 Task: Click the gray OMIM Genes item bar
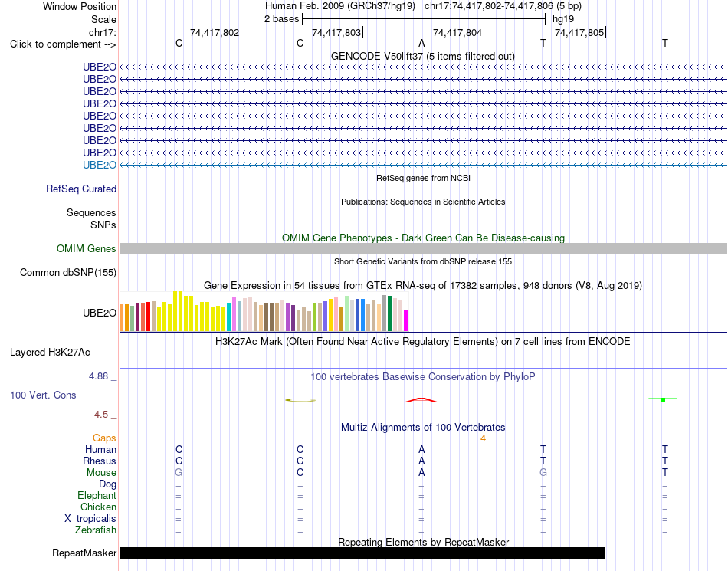tap(423, 248)
